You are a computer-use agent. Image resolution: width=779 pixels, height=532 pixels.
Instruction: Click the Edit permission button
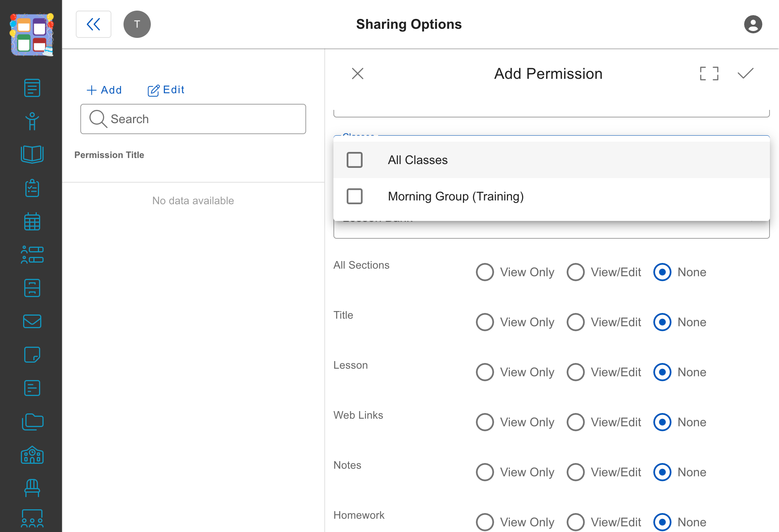[166, 90]
